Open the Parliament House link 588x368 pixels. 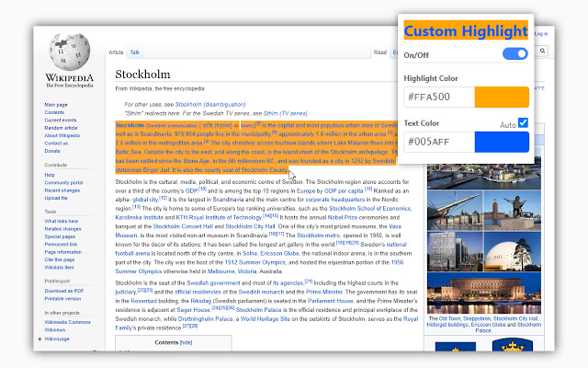click(331, 301)
